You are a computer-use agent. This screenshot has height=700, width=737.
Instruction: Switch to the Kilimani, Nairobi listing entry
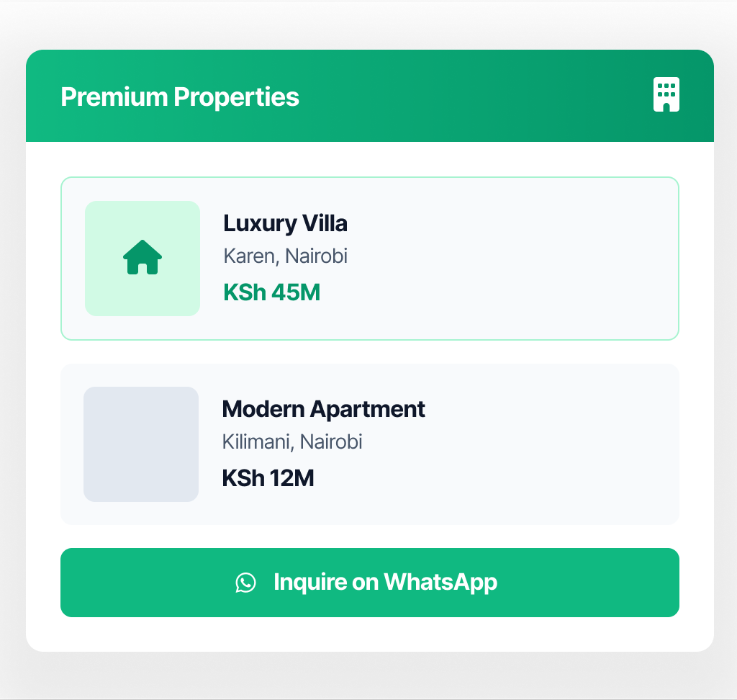[x=369, y=444]
